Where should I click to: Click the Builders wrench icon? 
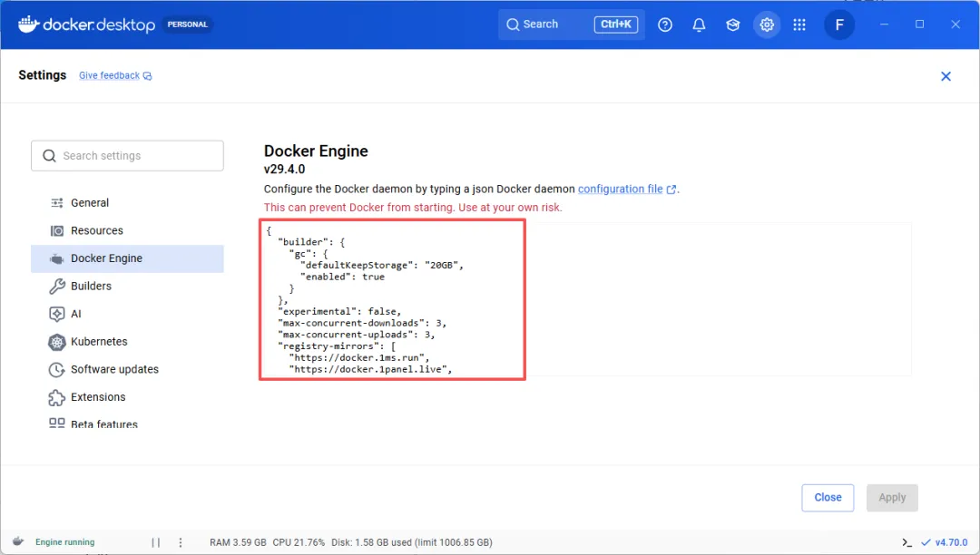(x=57, y=286)
